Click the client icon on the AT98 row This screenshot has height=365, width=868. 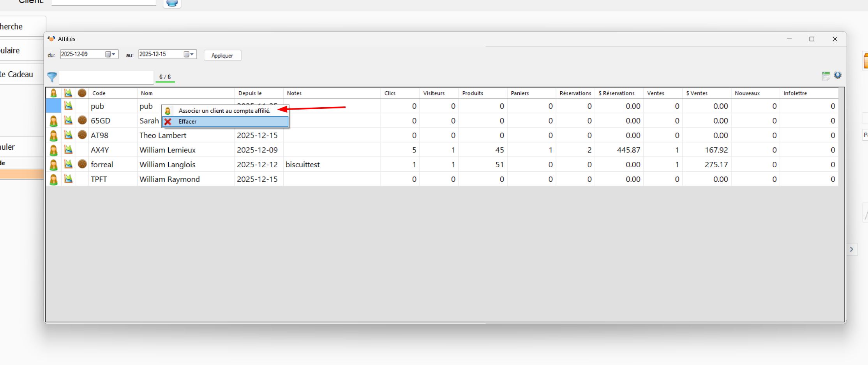[x=53, y=136]
